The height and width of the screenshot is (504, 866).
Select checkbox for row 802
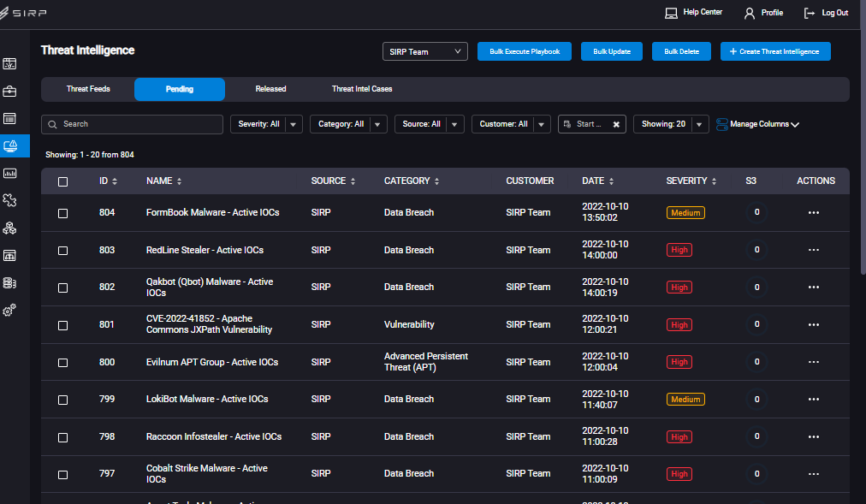click(63, 288)
